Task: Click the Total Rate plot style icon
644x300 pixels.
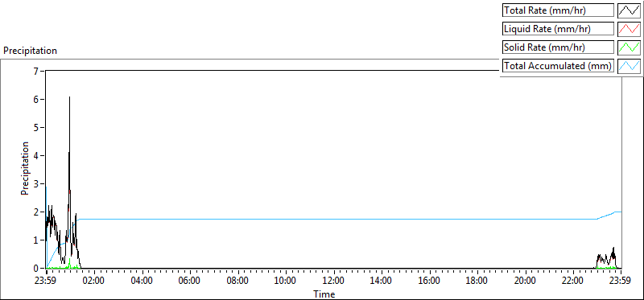Action: pyautogui.click(x=630, y=10)
